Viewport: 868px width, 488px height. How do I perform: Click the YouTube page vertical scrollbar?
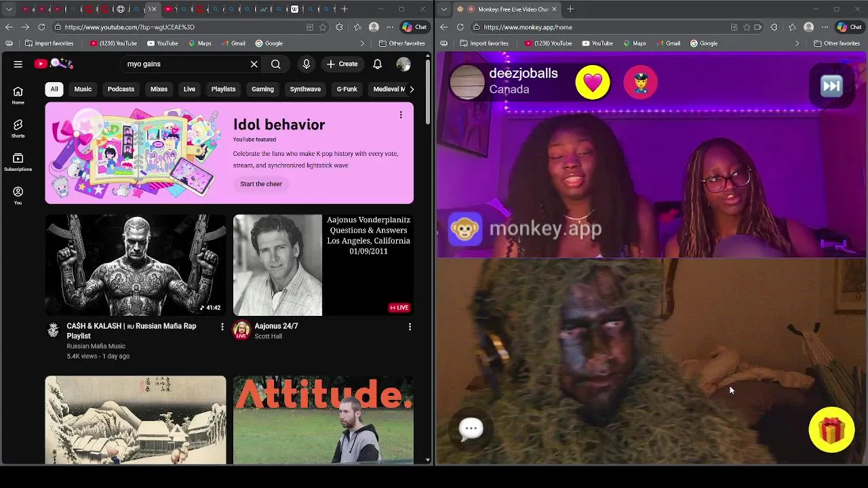click(427, 91)
